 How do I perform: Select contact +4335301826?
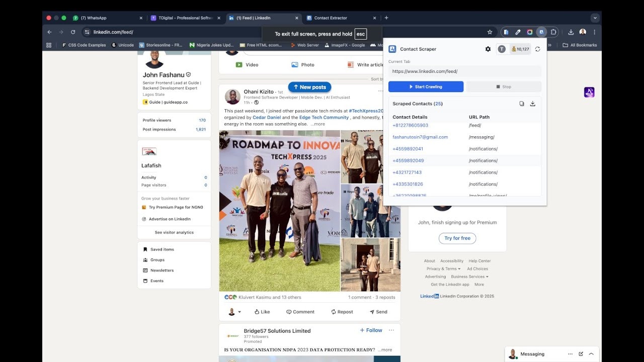tap(408, 184)
